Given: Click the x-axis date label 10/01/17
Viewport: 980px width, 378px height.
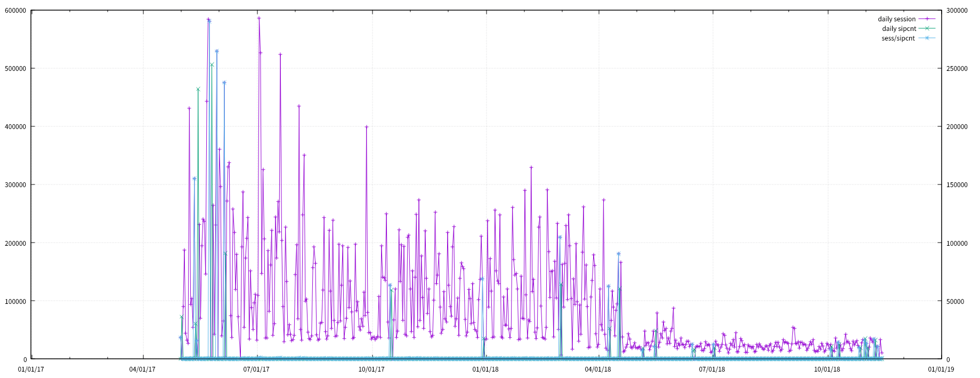Looking at the screenshot, I should [371, 369].
